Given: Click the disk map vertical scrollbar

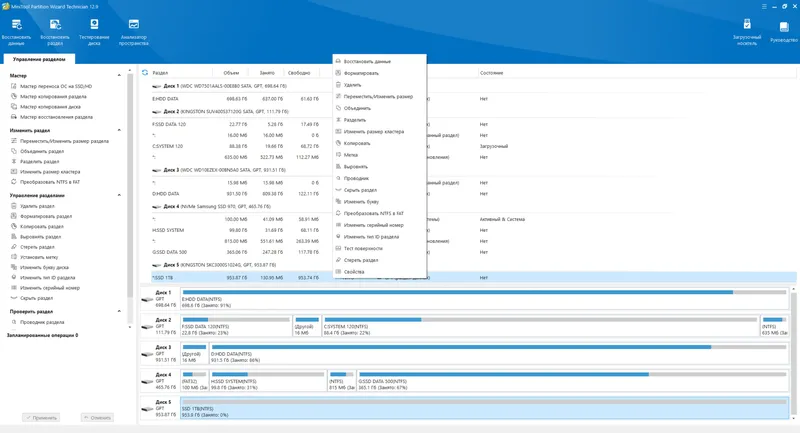Looking at the screenshot, I should click(x=793, y=353).
